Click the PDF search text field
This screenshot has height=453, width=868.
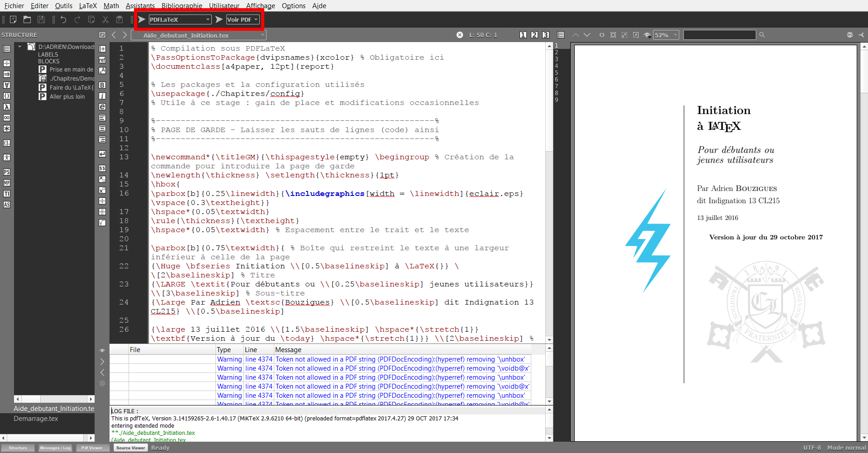coord(719,35)
